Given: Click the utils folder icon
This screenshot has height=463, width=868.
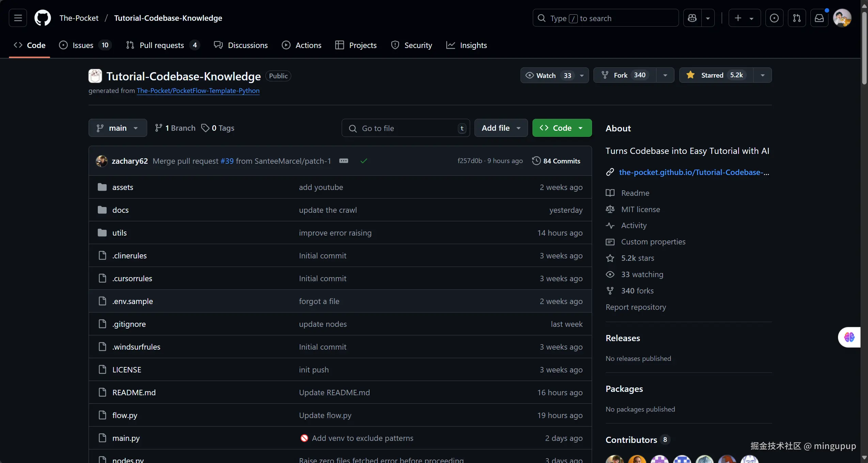Looking at the screenshot, I should coord(102,233).
